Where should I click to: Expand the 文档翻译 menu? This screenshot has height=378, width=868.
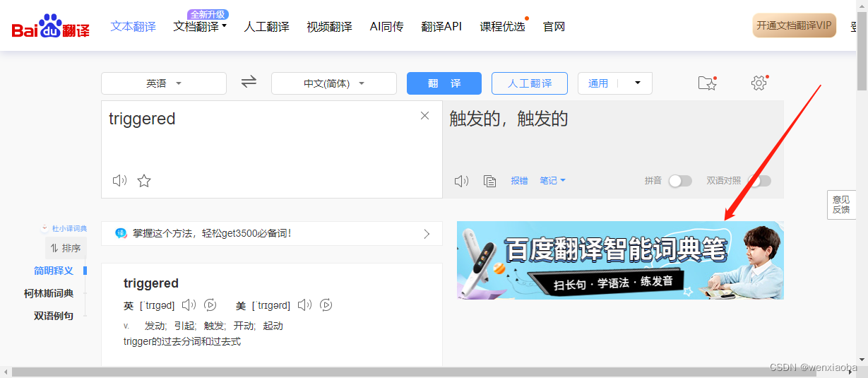[x=200, y=27]
